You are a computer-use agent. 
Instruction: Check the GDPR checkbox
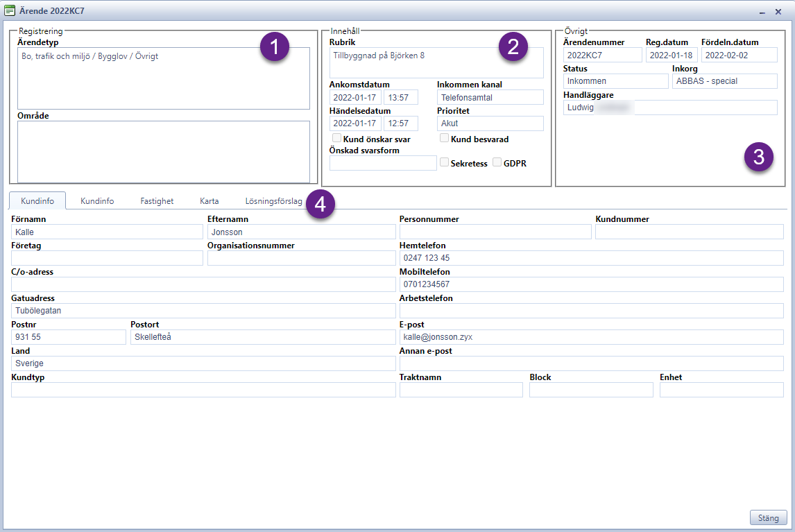click(497, 162)
